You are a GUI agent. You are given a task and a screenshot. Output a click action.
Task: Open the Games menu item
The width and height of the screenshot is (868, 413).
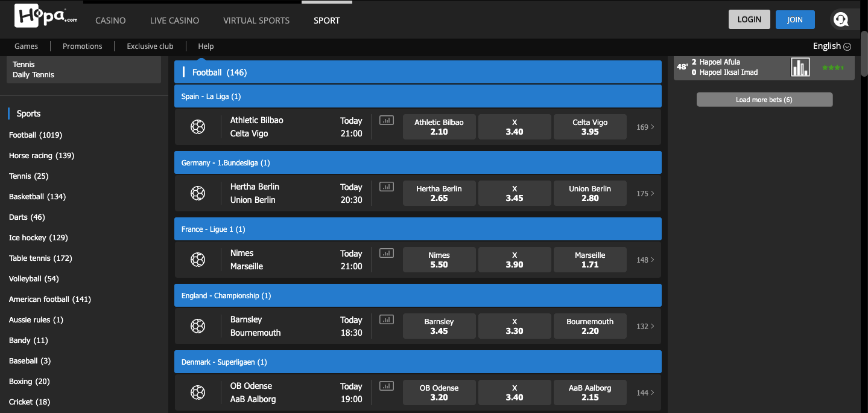pyautogui.click(x=26, y=46)
